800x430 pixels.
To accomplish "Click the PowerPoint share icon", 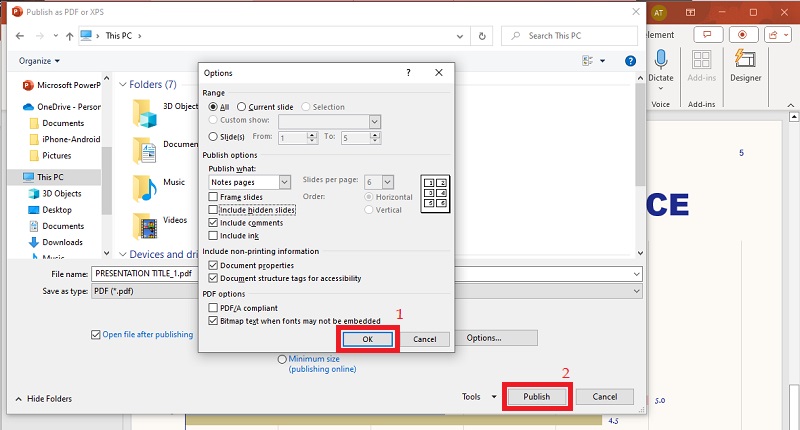I will [778, 35].
